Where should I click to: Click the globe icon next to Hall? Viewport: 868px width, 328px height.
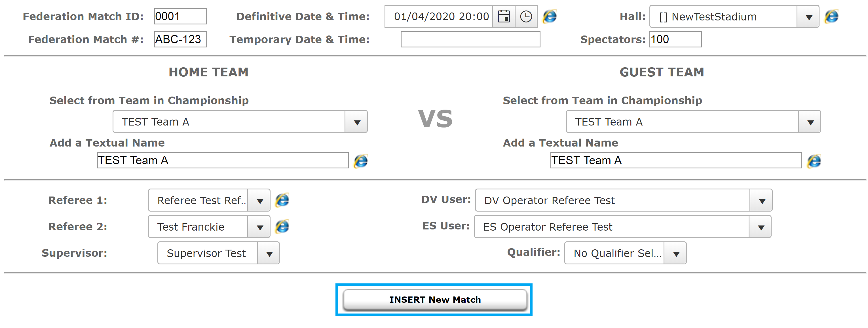[x=831, y=16]
